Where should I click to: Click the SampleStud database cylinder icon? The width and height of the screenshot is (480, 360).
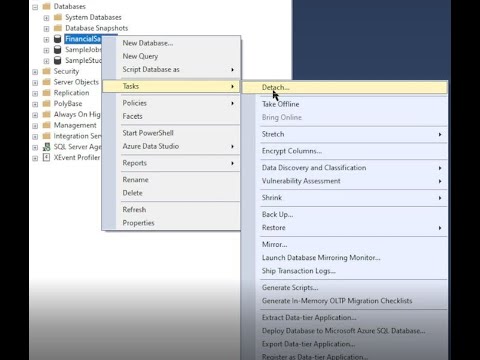tap(58, 60)
